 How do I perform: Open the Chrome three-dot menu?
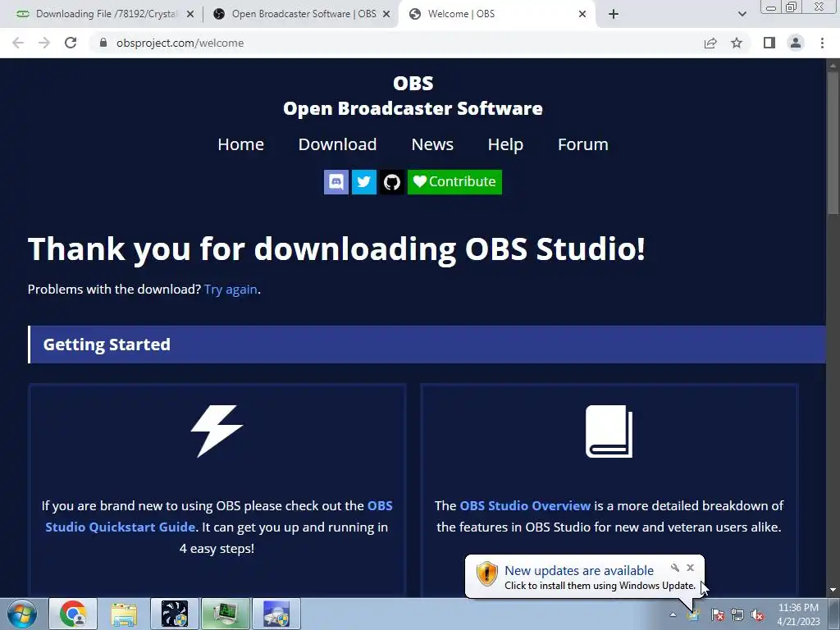tap(822, 43)
